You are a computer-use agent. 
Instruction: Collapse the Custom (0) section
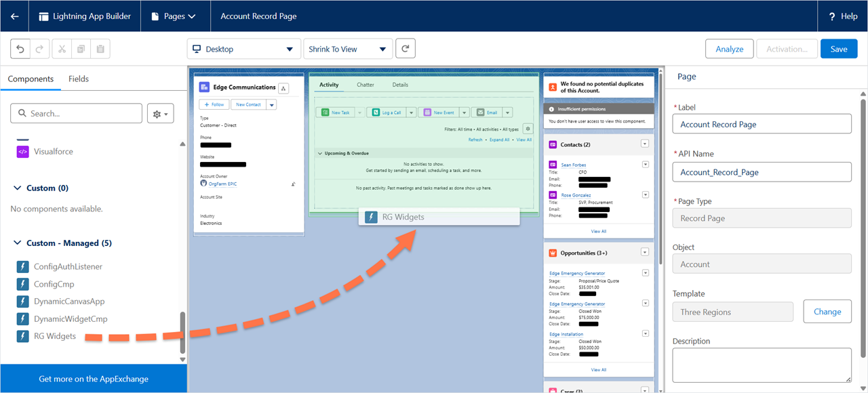point(18,188)
